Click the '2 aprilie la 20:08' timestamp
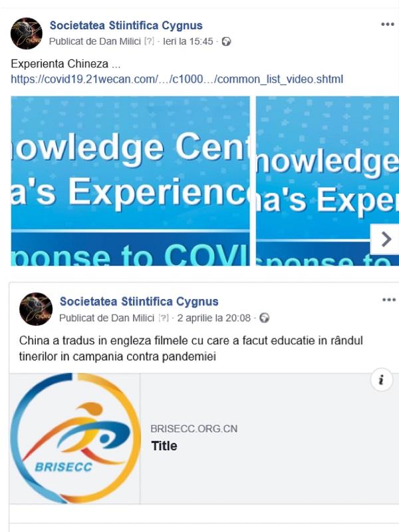399x532 pixels. (x=214, y=318)
